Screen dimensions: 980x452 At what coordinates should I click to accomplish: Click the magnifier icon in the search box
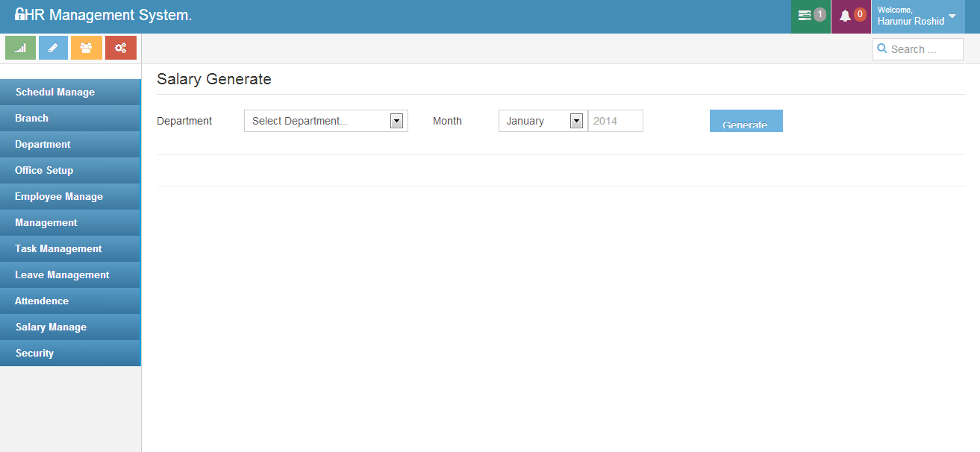[x=882, y=49]
